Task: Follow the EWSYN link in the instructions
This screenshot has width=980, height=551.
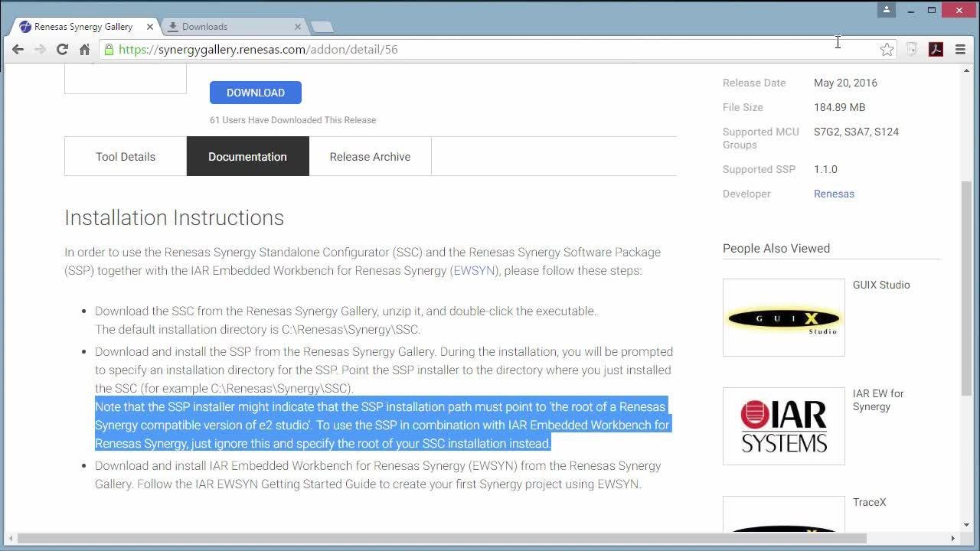Action: point(475,271)
